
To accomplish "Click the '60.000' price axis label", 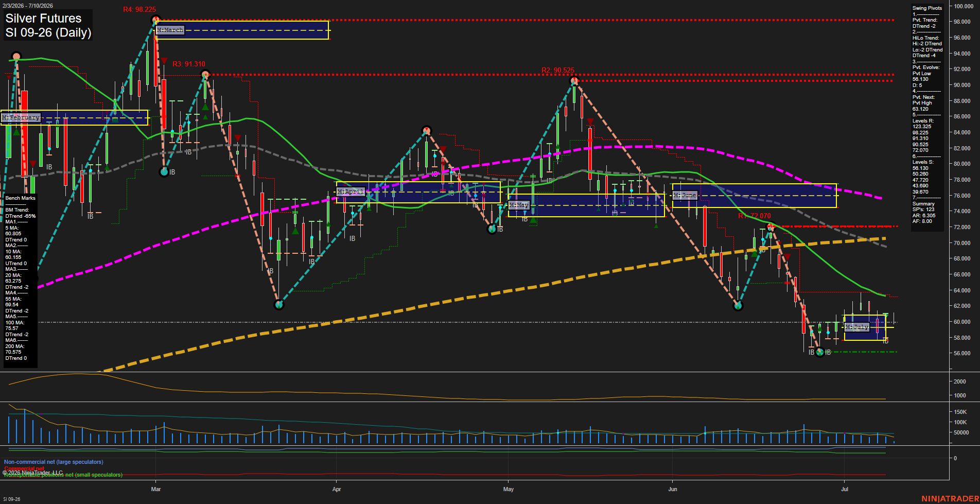I will [x=962, y=322].
